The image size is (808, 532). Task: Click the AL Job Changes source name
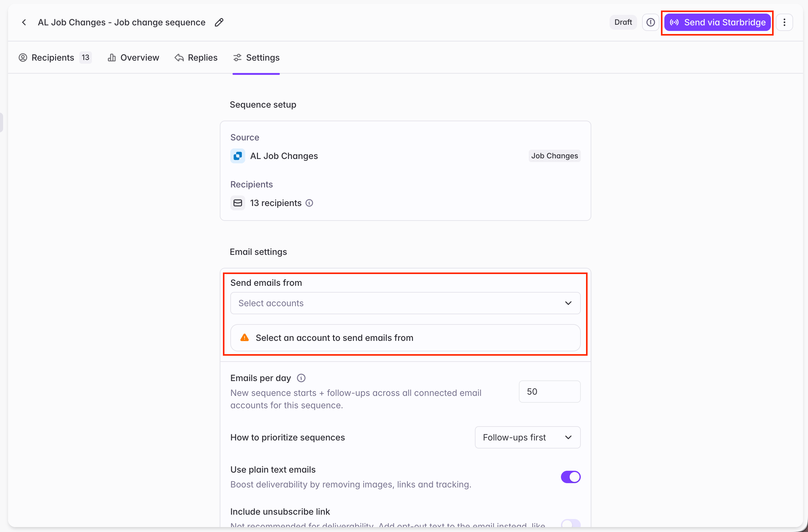pyautogui.click(x=284, y=156)
